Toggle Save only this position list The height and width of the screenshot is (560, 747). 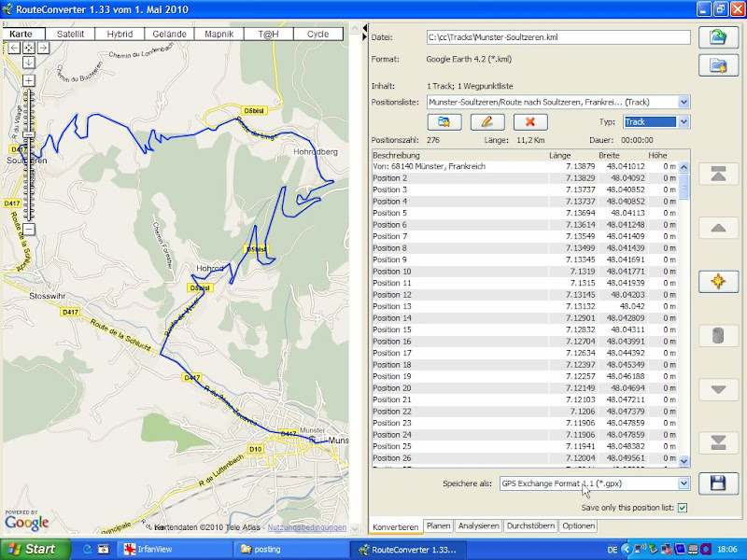(x=683, y=508)
